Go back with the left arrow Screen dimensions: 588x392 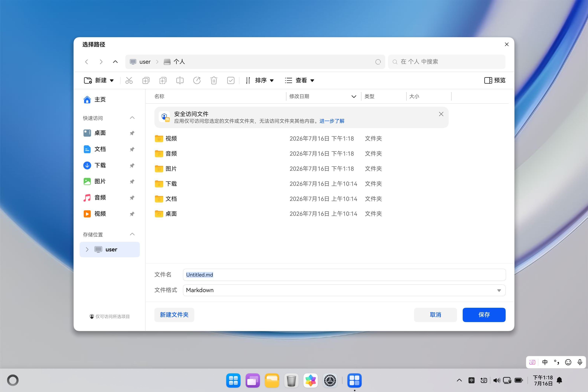(x=87, y=62)
